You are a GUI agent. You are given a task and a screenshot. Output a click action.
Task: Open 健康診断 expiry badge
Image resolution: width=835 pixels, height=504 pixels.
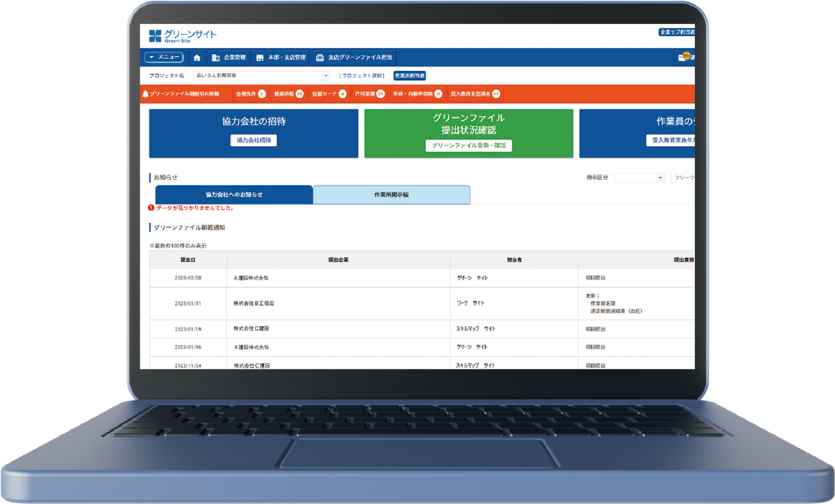[289, 94]
